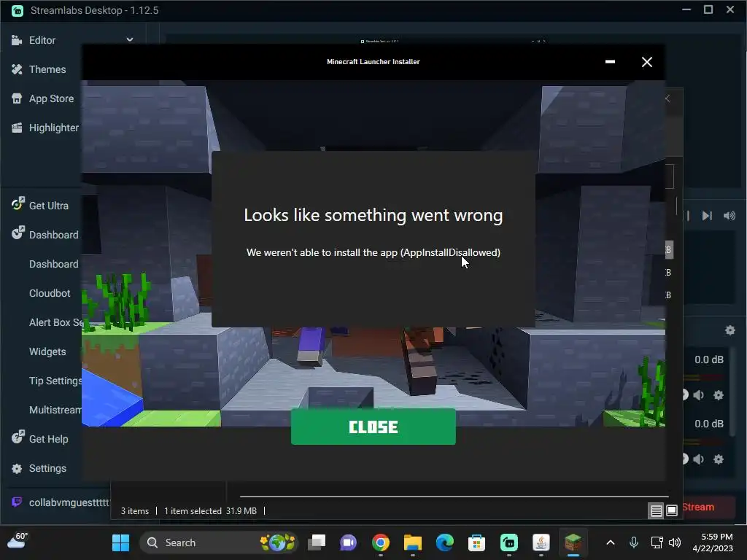This screenshot has width=747, height=560.
Task: Open Get Help in the sidebar
Action: [48, 439]
